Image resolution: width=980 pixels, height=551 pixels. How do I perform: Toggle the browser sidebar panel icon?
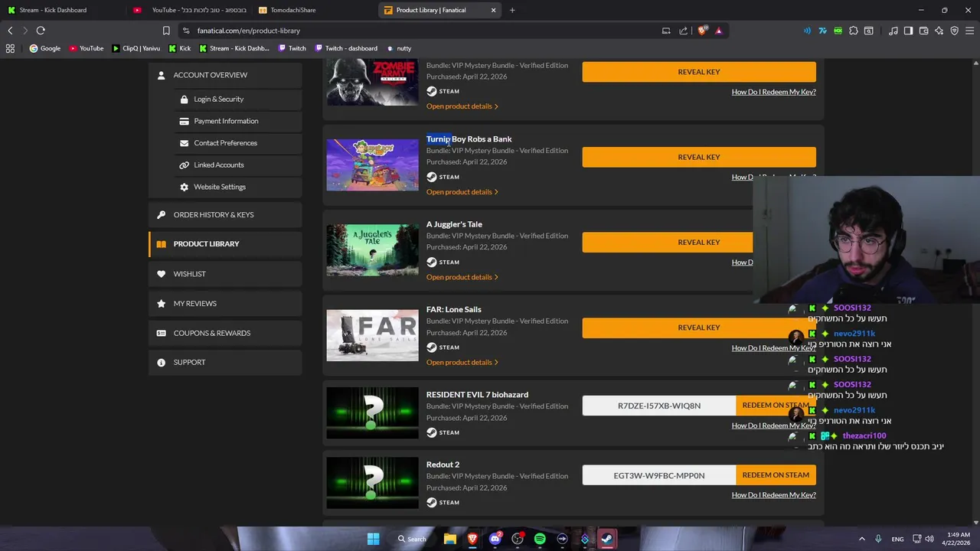click(908, 31)
